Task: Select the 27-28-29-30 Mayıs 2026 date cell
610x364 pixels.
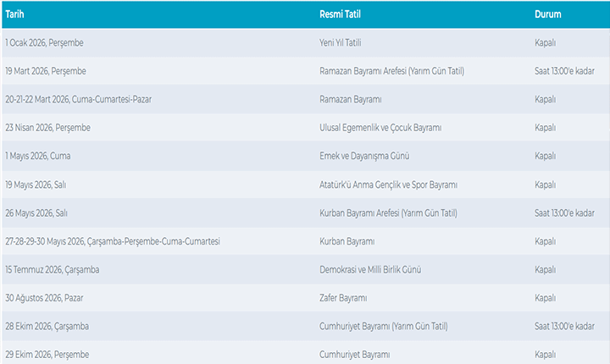Action: [113, 241]
